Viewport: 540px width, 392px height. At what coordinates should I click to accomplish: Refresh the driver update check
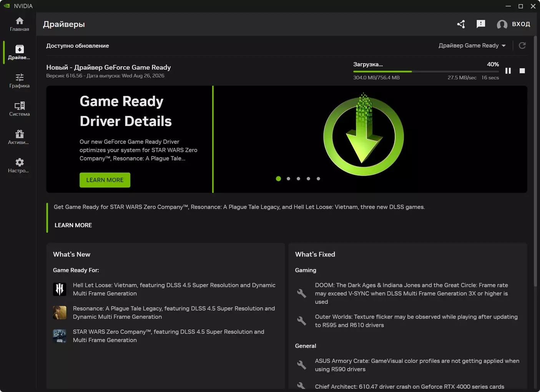[522, 46]
